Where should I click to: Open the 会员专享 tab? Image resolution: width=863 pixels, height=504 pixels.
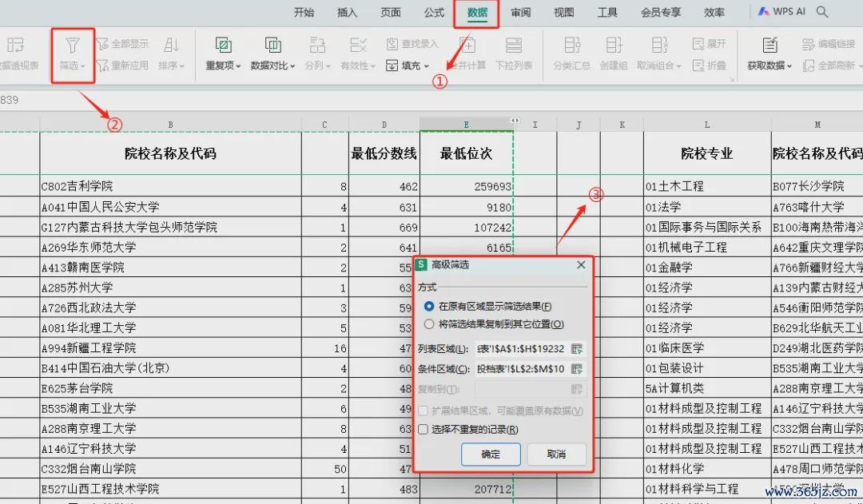click(x=661, y=12)
